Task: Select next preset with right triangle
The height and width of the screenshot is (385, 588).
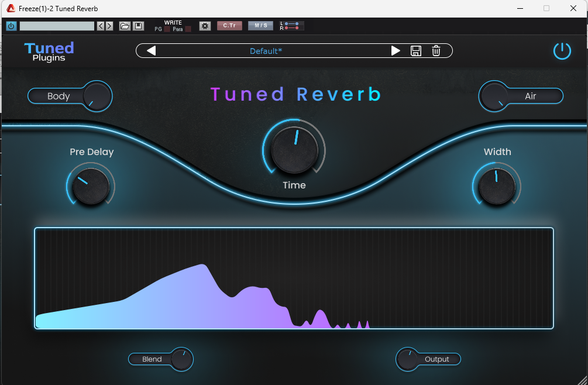Action: [x=396, y=50]
